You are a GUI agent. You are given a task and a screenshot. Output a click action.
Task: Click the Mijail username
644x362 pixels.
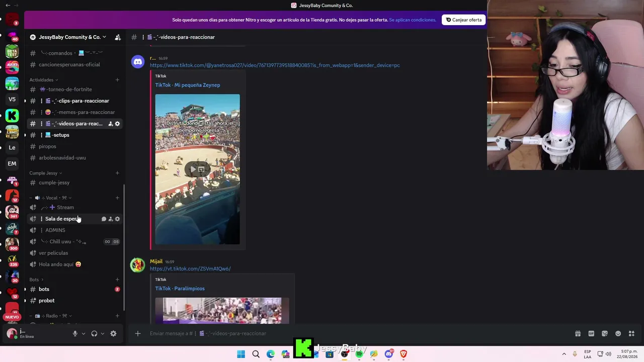coord(156,261)
